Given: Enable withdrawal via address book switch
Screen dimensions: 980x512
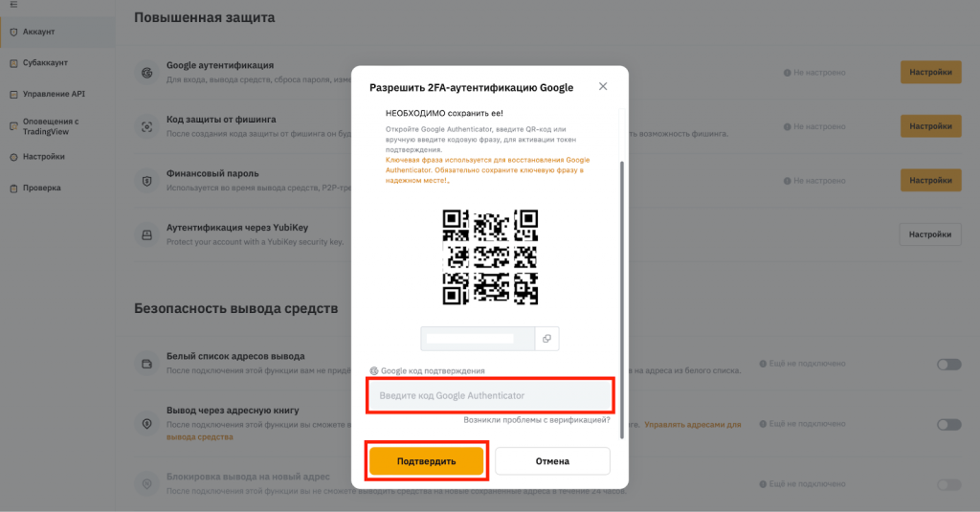Looking at the screenshot, I should point(948,425).
